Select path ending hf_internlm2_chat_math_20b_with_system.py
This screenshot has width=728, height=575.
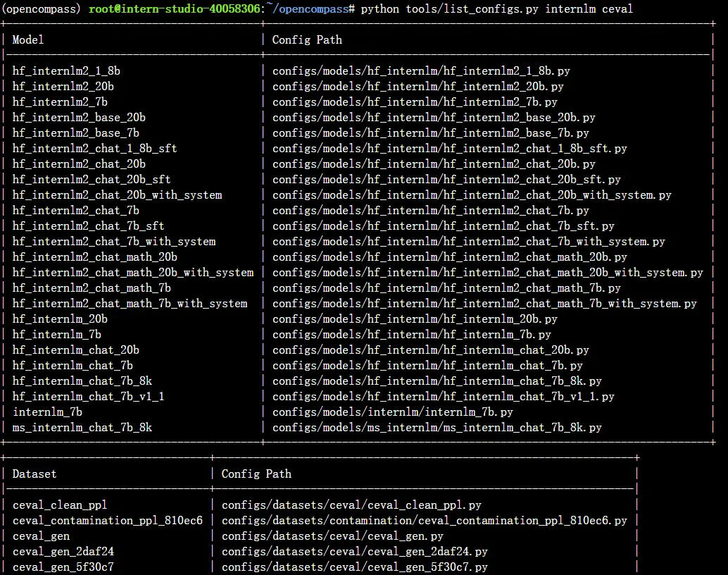487,273
